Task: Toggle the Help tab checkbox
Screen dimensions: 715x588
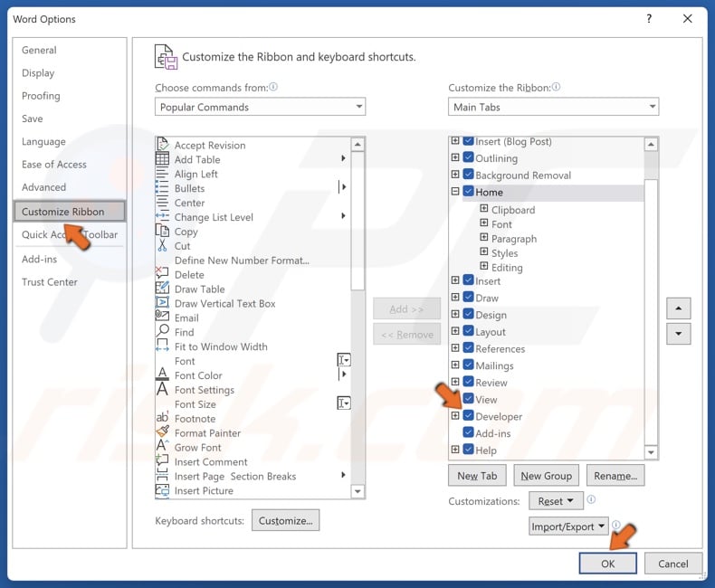Action: click(468, 449)
